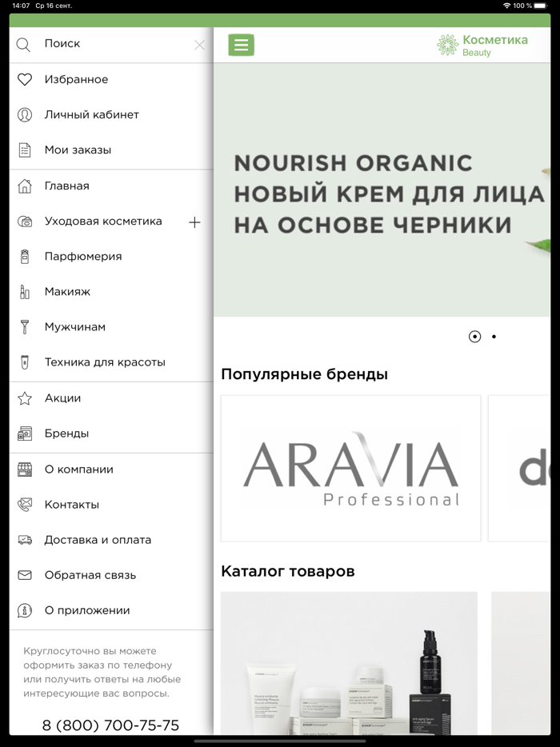This screenshot has width=560, height=747.
Task: Open Избранное menu item
Action: click(x=111, y=79)
